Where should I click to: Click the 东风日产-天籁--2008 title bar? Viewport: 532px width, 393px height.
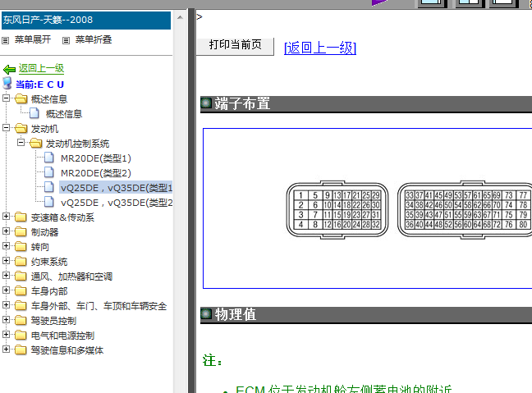pos(86,20)
